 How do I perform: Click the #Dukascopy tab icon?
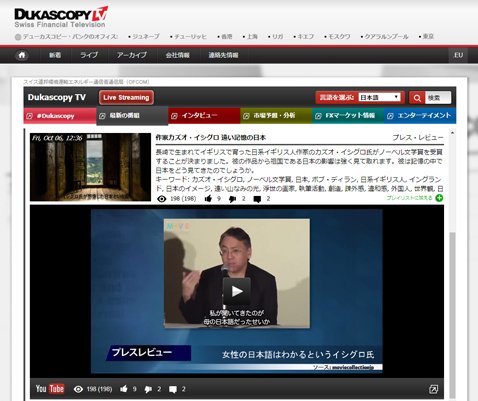coord(29,116)
